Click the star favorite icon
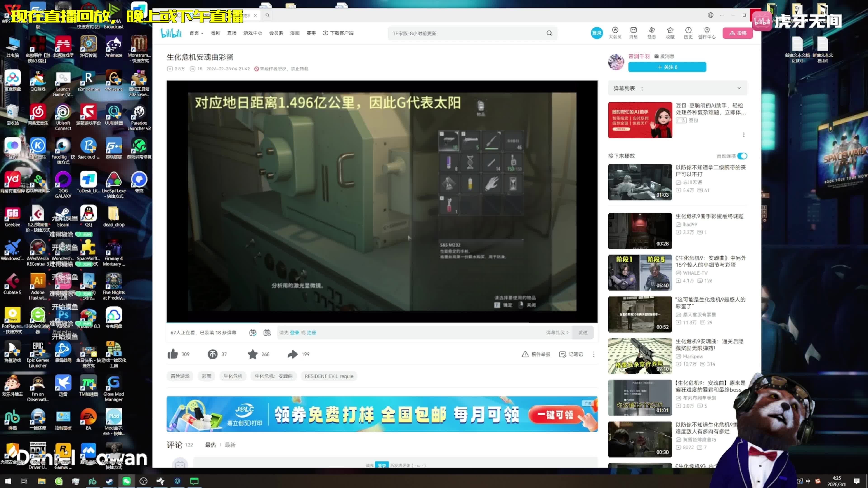Screen dimensions: 868x488 pos(252,354)
